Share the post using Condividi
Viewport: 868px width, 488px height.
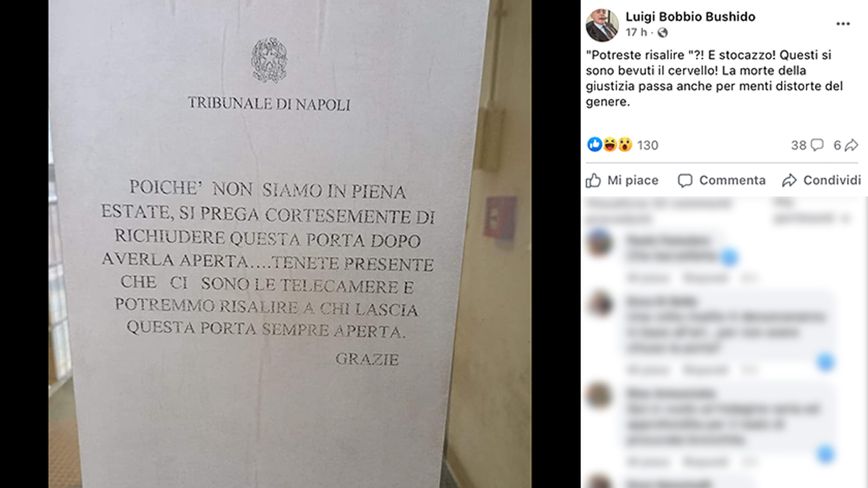coord(822,180)
